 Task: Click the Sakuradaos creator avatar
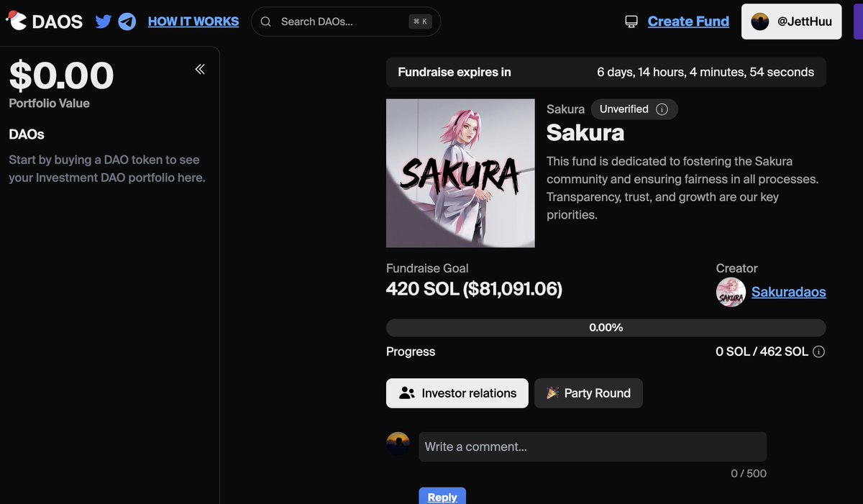pyautogui.click(x=731, y=292)
